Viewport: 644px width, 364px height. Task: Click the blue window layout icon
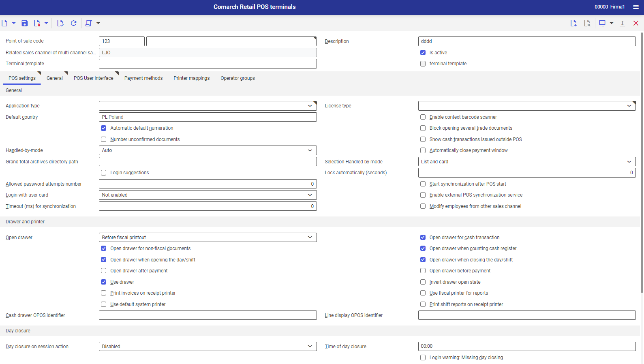coord(602,23)
